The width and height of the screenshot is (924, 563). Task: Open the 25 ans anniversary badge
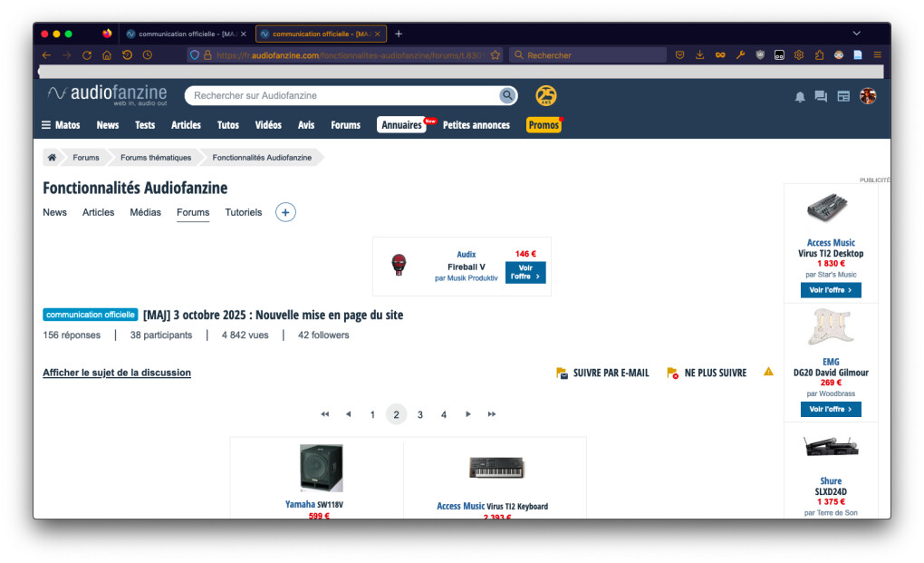[x=545, y=95]
